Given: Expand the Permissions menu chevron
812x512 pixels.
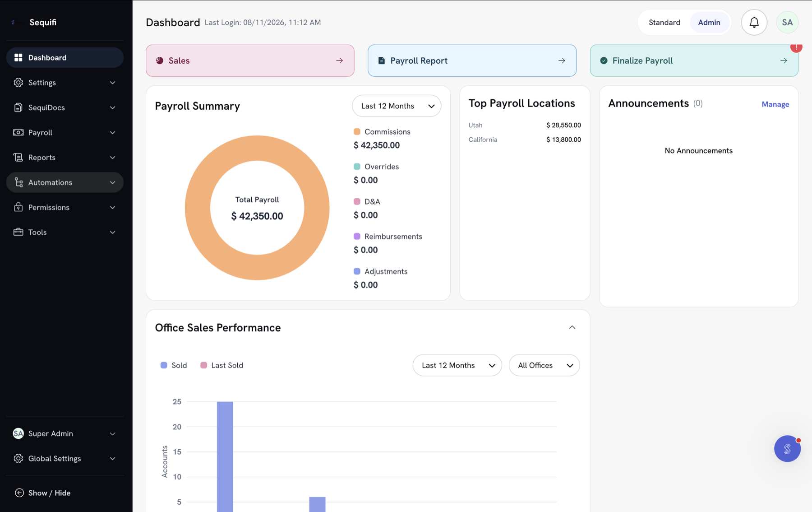Looking at the screenshot, I should coord(112,207).
